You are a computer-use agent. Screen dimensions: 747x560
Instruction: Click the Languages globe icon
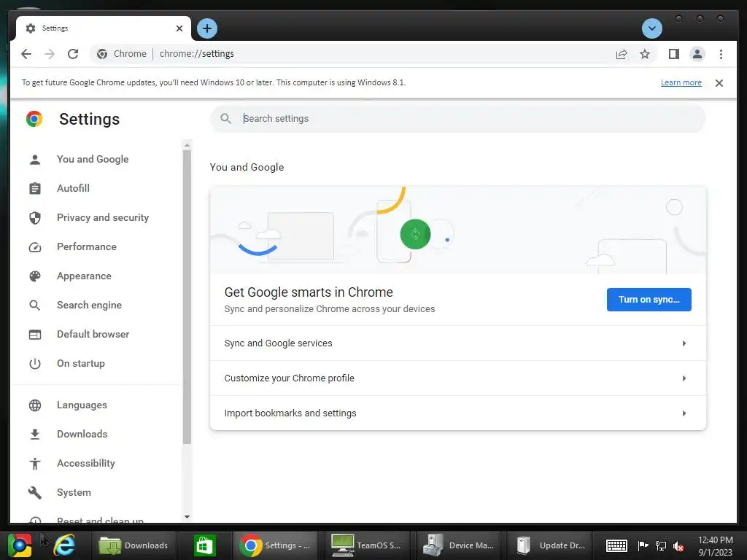(x=35, y=405)
